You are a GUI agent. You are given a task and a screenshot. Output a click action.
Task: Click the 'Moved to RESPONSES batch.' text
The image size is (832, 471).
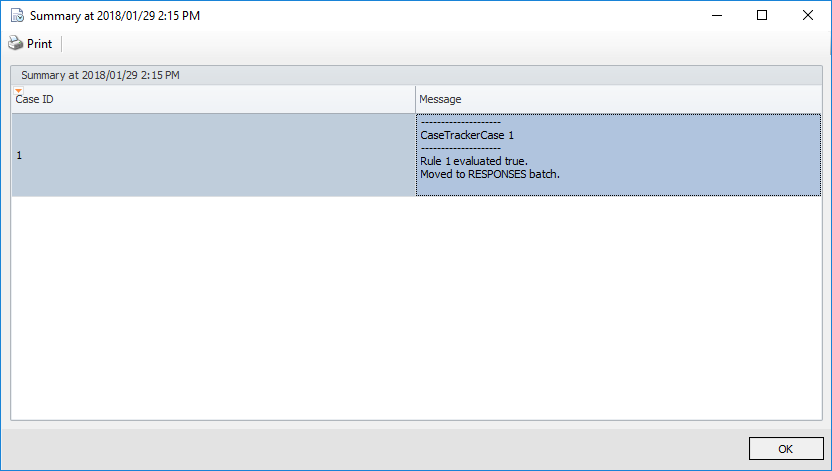489,174
